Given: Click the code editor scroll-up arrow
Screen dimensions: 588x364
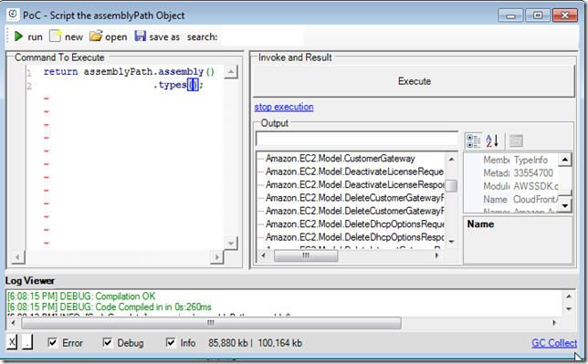Looking at the screenshot, I should 231,71.
